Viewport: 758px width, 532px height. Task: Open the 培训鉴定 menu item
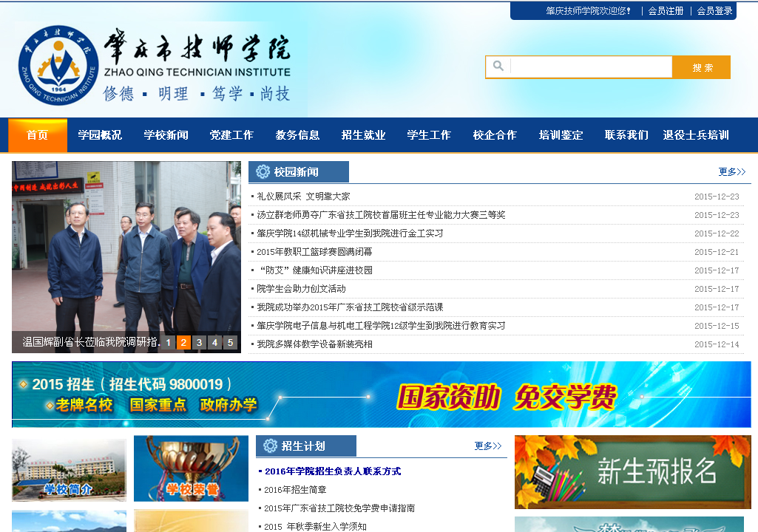(x=561, y=134)
